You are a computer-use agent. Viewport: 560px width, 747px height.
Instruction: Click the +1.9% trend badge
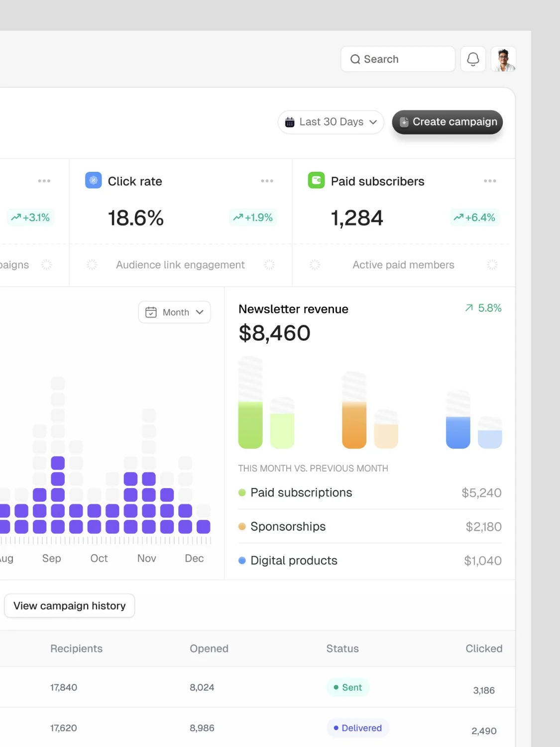253,218
